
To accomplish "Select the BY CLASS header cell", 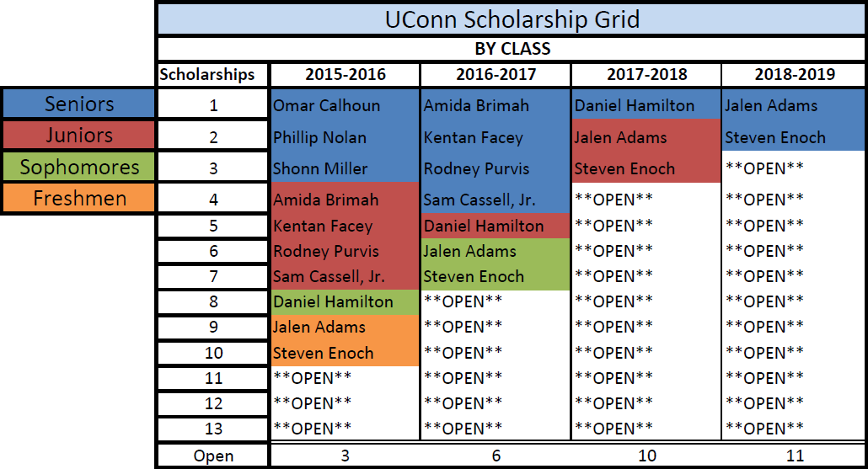I will 512,49.
